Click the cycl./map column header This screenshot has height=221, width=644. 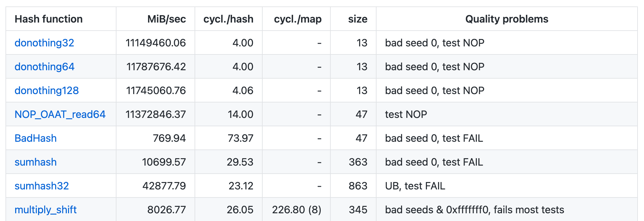(297, 19)
